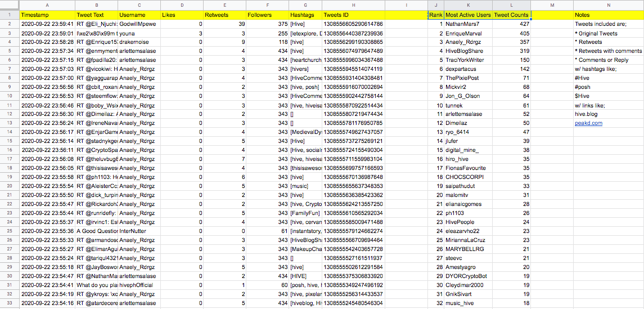This screenshot has width=644, height=309.
Task: Select tweet count cell 319
Action: 512,51
